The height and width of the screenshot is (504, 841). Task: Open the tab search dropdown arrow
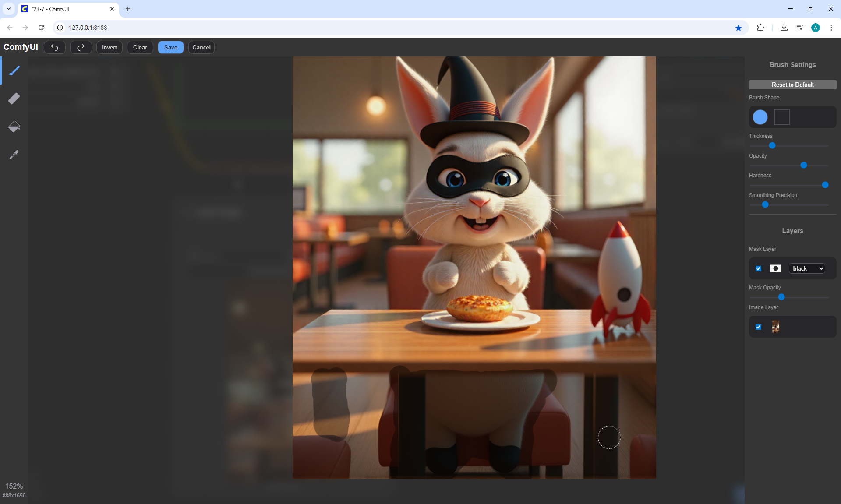tap(8, 9)
